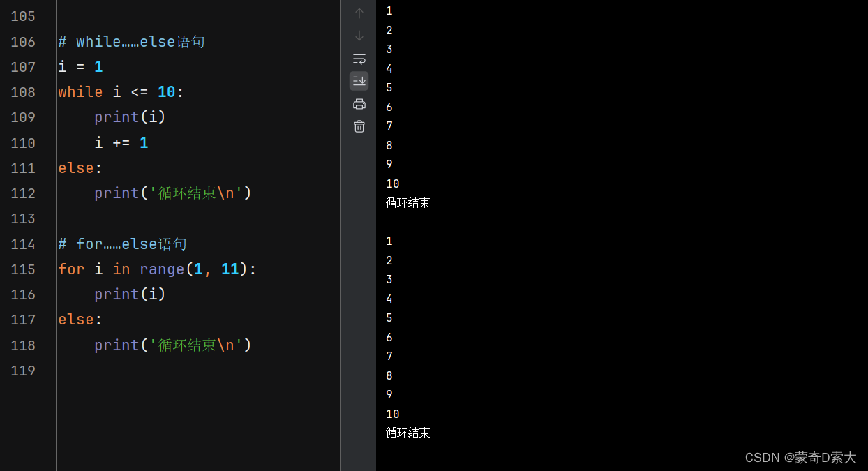868x471 pixels.
Task: Click print('循环结束\n') on line 118
Action: pos(173,345)
